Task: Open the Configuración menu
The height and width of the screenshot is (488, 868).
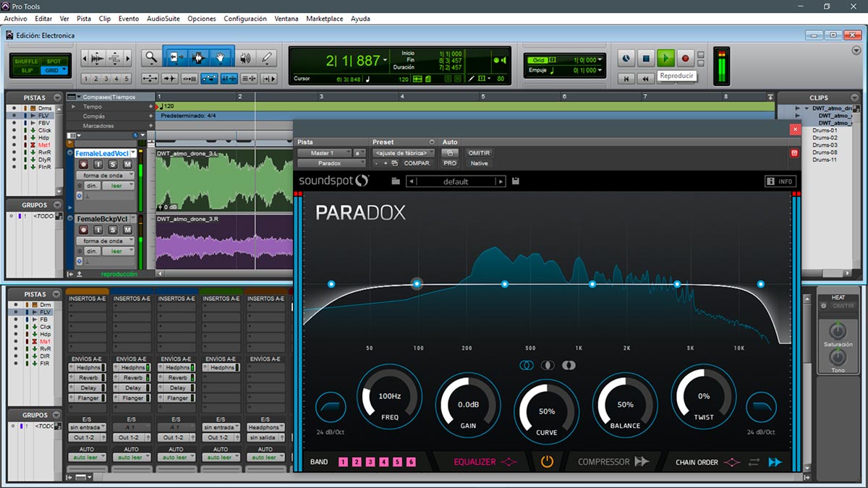Action: [245, 19]
